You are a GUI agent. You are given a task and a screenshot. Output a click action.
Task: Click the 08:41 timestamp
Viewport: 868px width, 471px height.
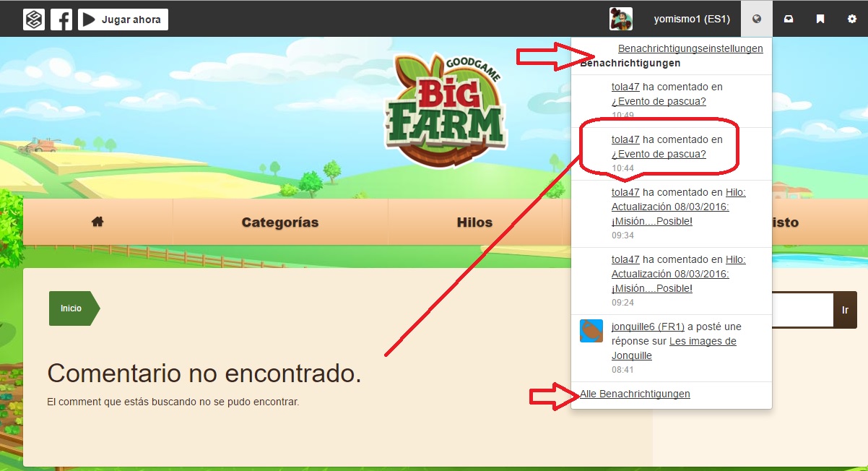click(622, 369)
